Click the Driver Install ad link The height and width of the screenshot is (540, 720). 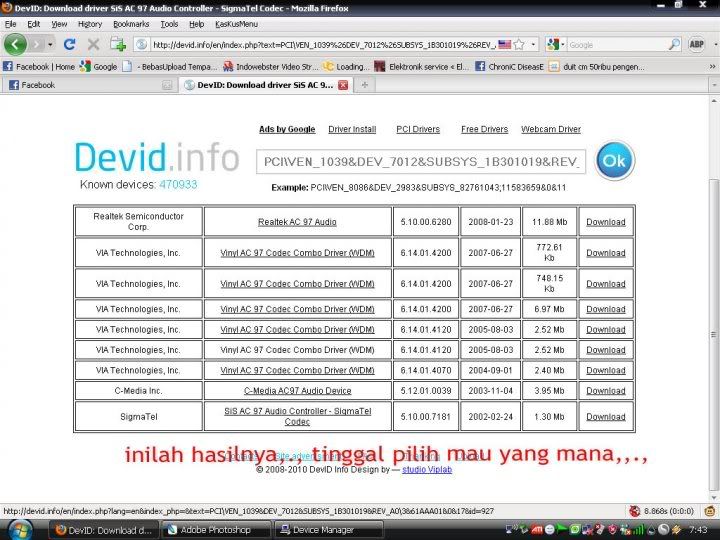352,129
